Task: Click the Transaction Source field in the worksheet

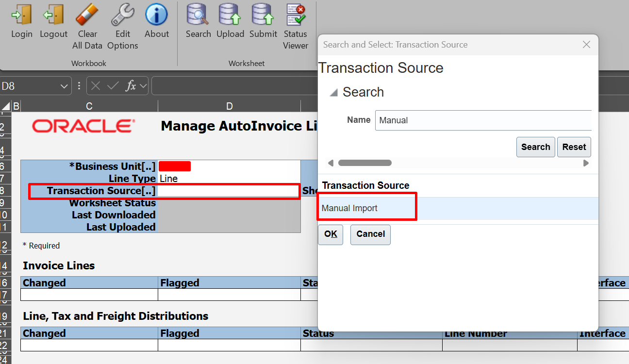Action: tap(229, 191)
